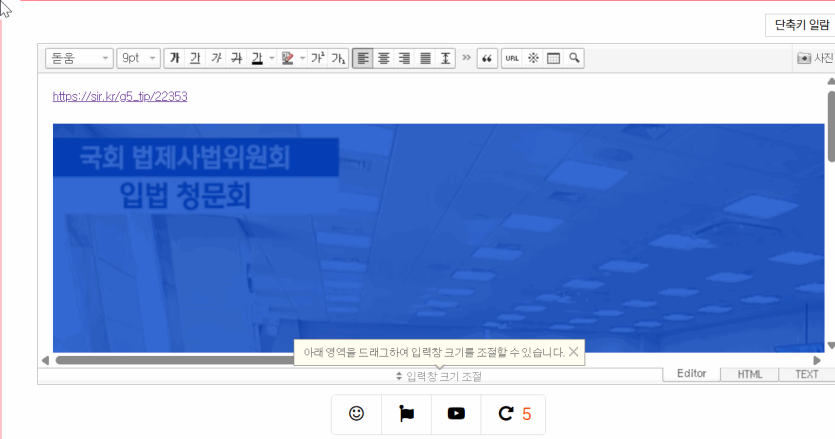Insert a YouTube video
Screen dimensions: 835x439
click(x=456, y=413)
